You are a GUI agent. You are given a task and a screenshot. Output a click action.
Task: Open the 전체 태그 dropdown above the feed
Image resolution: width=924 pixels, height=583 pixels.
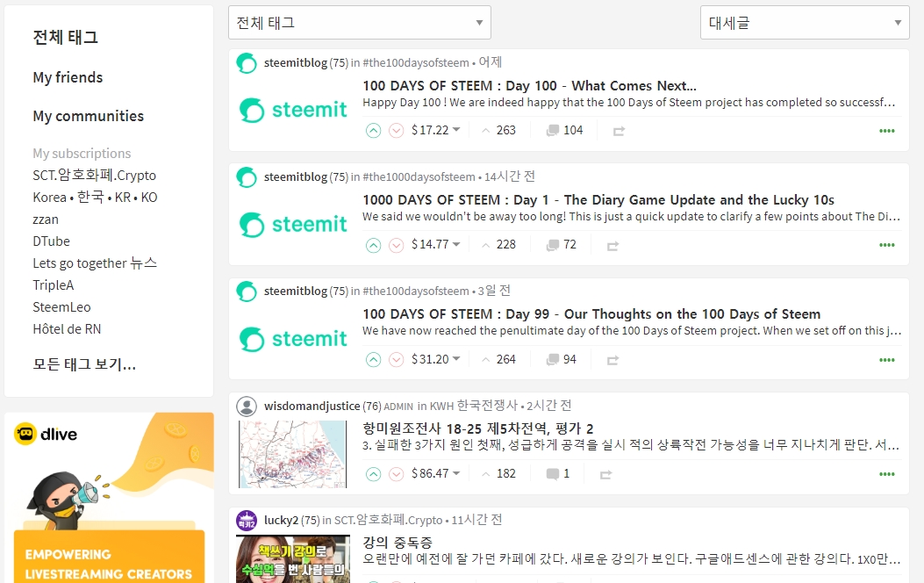(x=359, y=23)
